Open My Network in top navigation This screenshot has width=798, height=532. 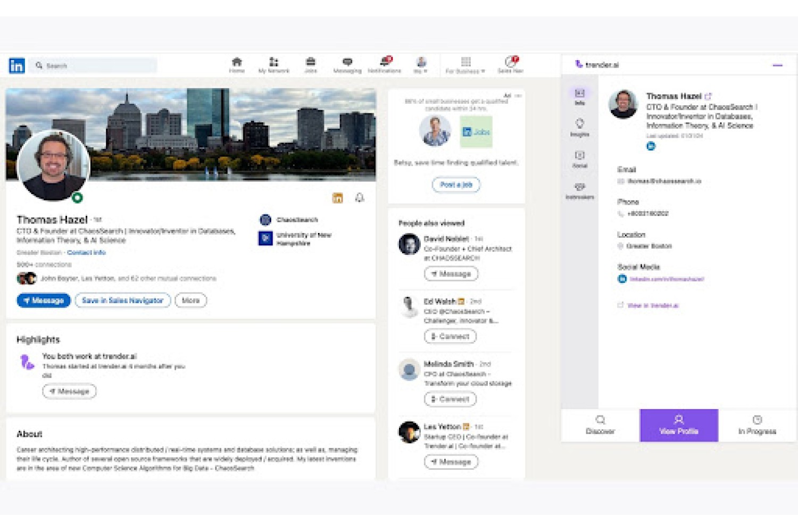click(x=273, y=65)
